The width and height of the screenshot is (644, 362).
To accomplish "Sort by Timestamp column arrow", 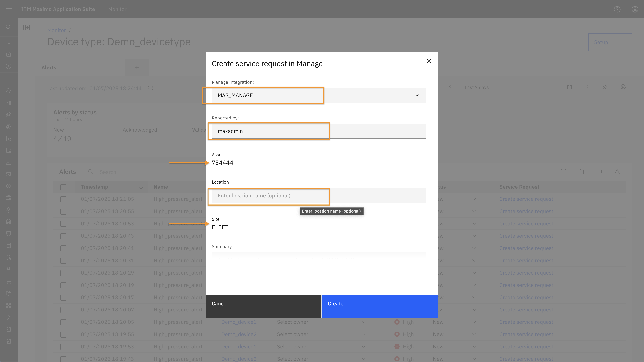I will tap(141, 187).
